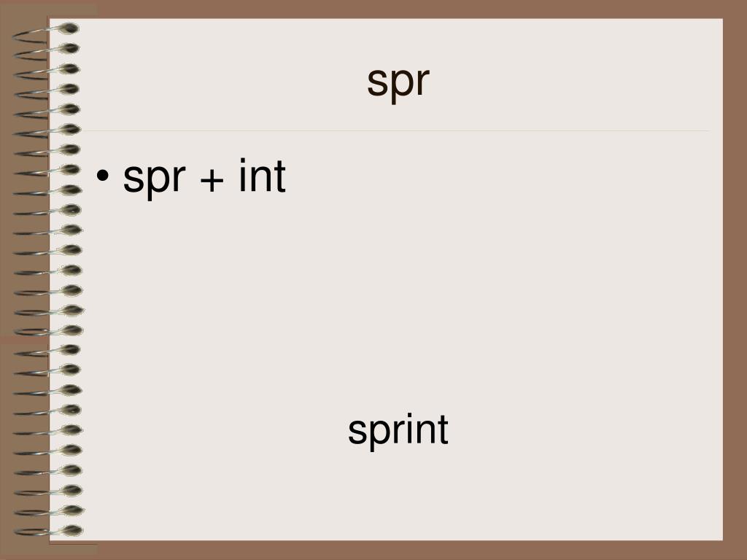Select the word "int" in the bullet line
The height and width of the screenshot is (560, 747).
[x=262, y=175]
